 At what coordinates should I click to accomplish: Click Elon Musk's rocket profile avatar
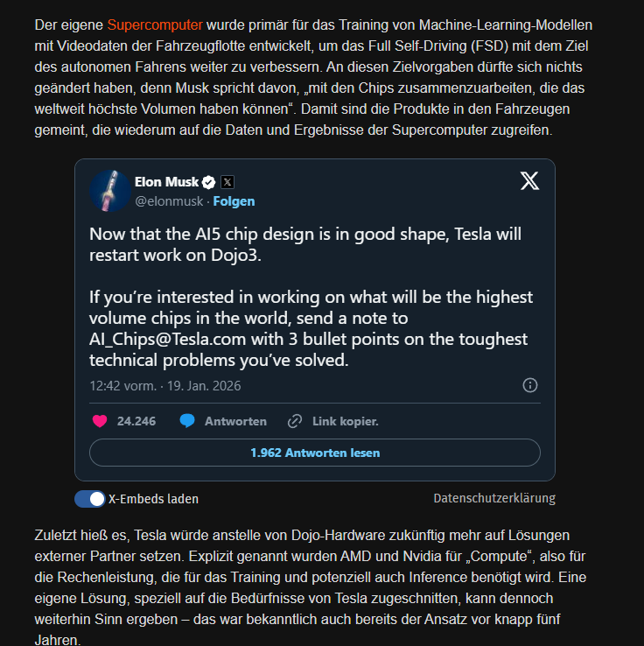[110, 191]
